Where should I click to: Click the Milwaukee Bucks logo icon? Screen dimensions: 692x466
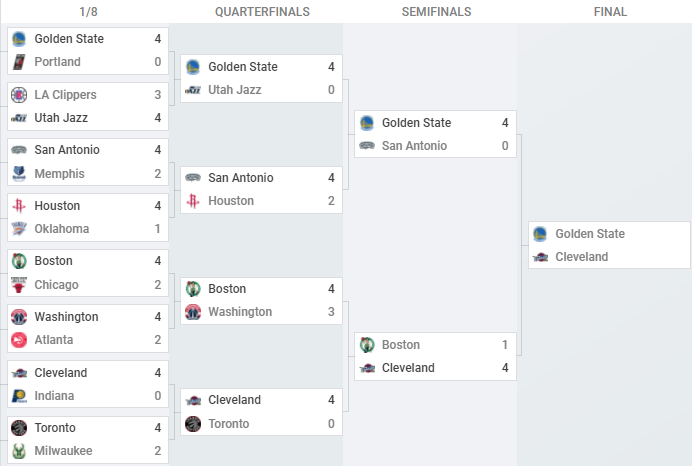[19, 451]
